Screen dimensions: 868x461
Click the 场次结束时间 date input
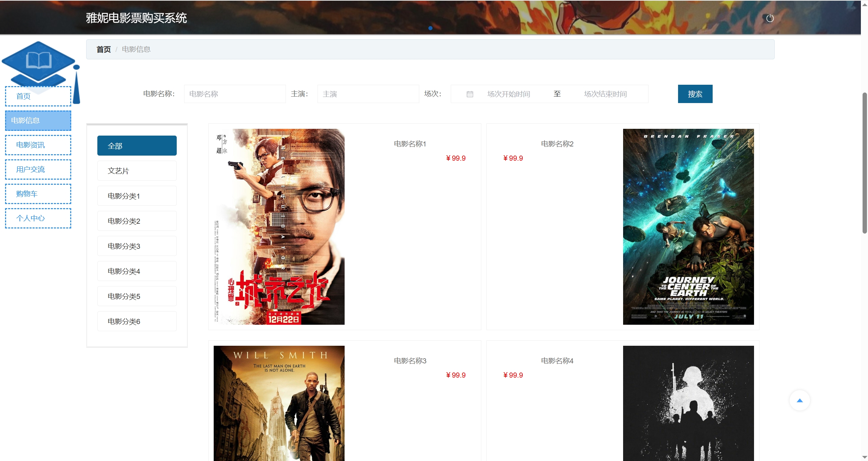[605, 94]
